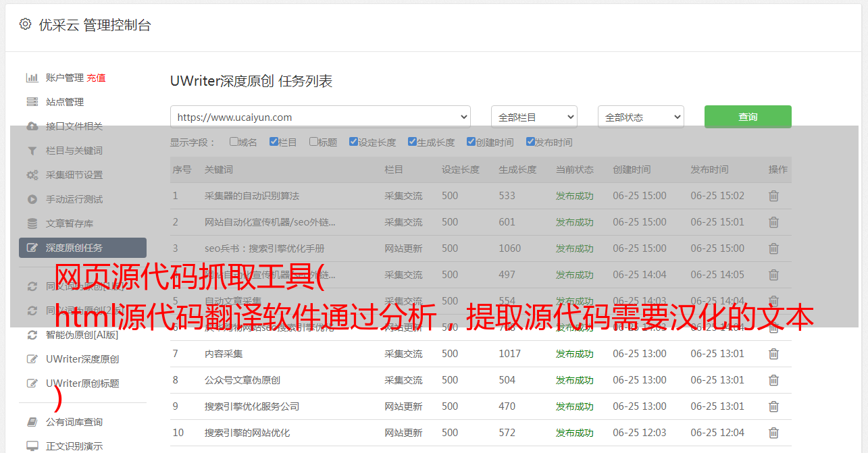
Task: Click the database icon for 文章暂存库
Action: [x=32, y=223]
